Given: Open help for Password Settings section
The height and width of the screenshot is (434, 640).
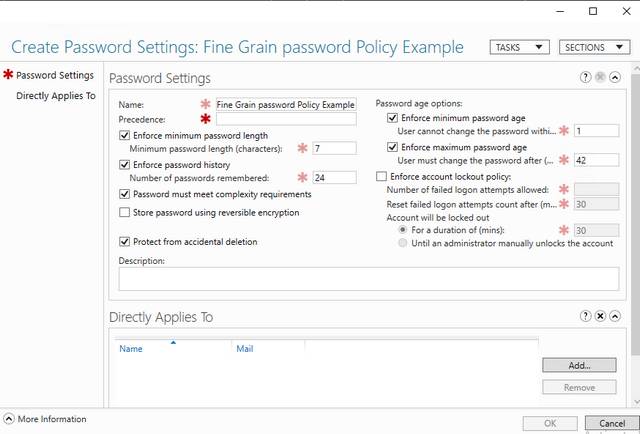Looking at the screenshot, I should click(585, 77).
